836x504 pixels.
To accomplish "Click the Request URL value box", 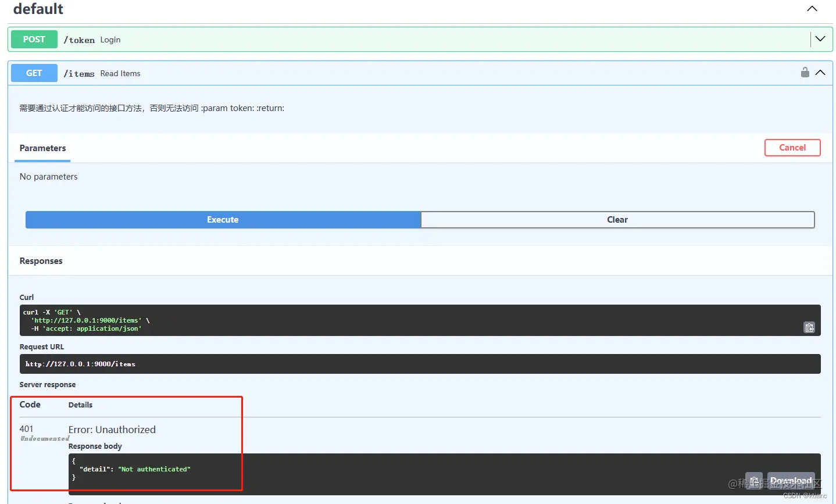I will (420, 364).
